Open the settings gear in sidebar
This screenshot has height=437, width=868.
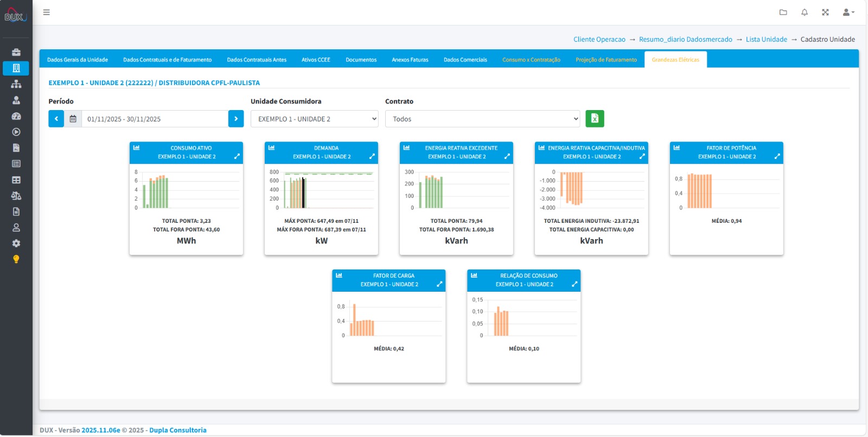coord(16,243)
